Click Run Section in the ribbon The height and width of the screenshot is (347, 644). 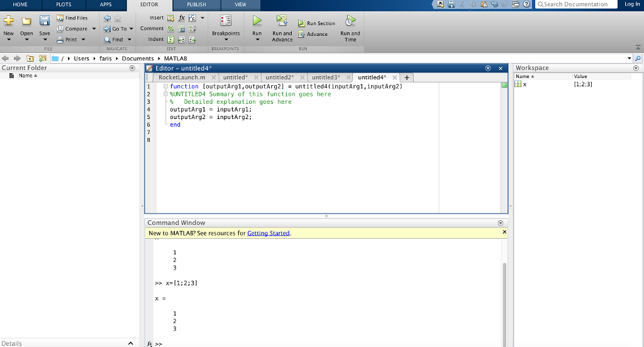tap(316, 23)
